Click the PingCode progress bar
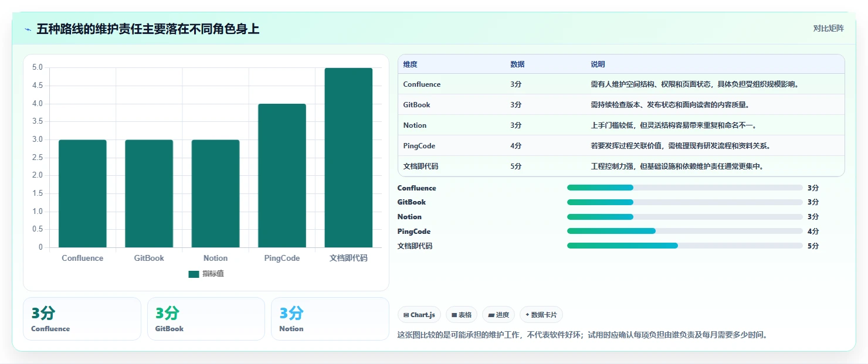This screenshot has width=868, height=364. tap(684, 232)
